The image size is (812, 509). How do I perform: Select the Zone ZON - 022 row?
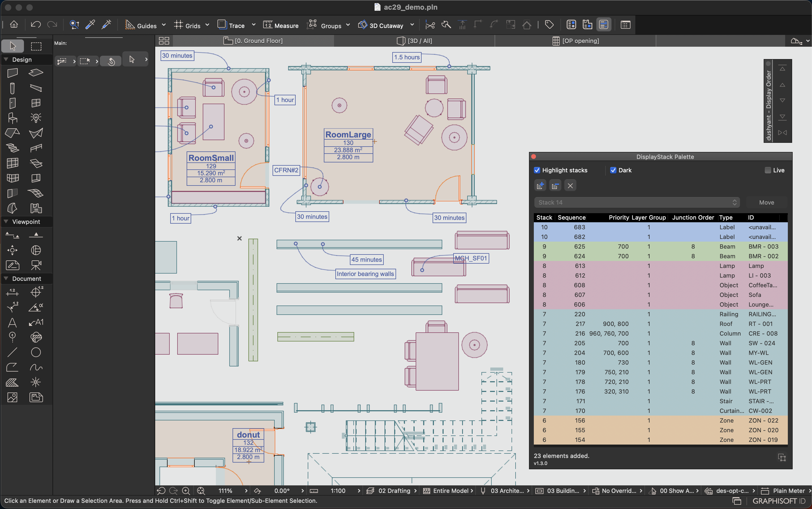[661, 420]
